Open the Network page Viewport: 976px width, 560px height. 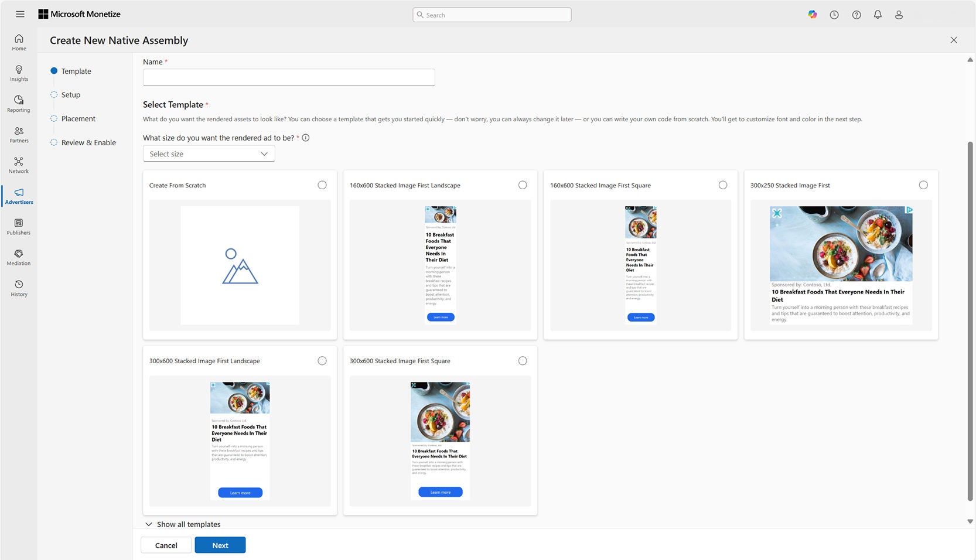pyautogui.click(x=19, y=166)
